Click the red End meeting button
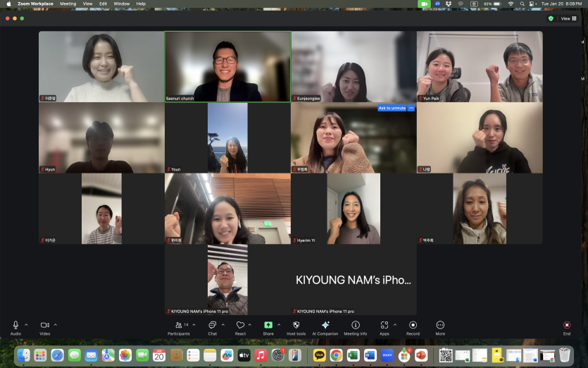The width and height of the screenshot is (588, 368). click(x=567, y=328)
